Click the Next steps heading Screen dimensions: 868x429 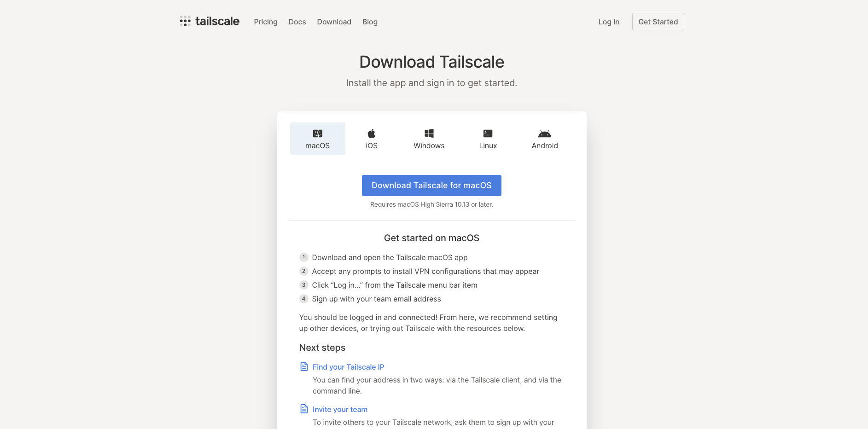(322, 348)
